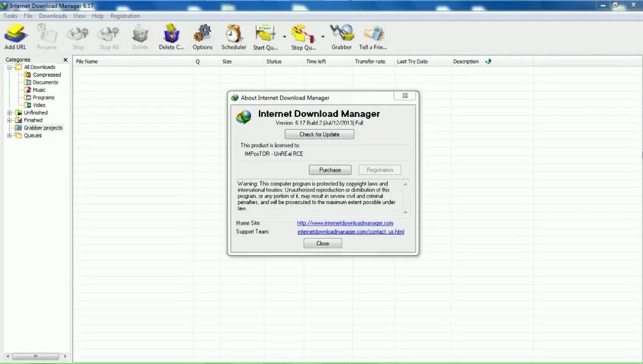Open the Support Team contact_us link
This screenshot has width=643, height=364.
(x=351, y=232)
